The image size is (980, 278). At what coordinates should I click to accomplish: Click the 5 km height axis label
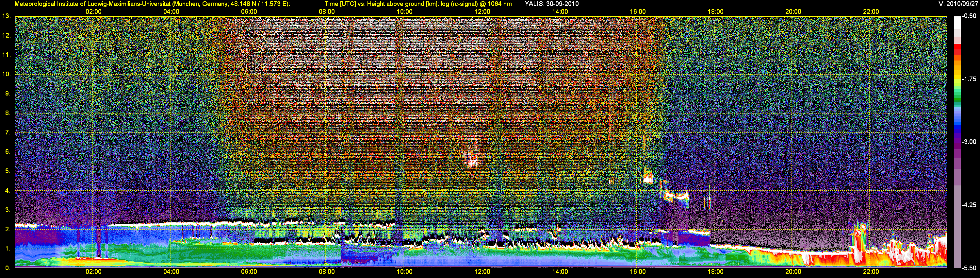8,171
